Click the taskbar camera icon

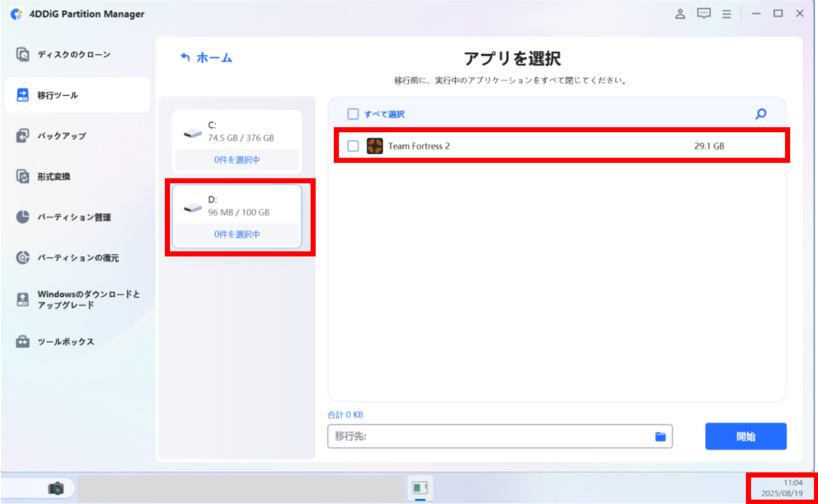(56, 488)
